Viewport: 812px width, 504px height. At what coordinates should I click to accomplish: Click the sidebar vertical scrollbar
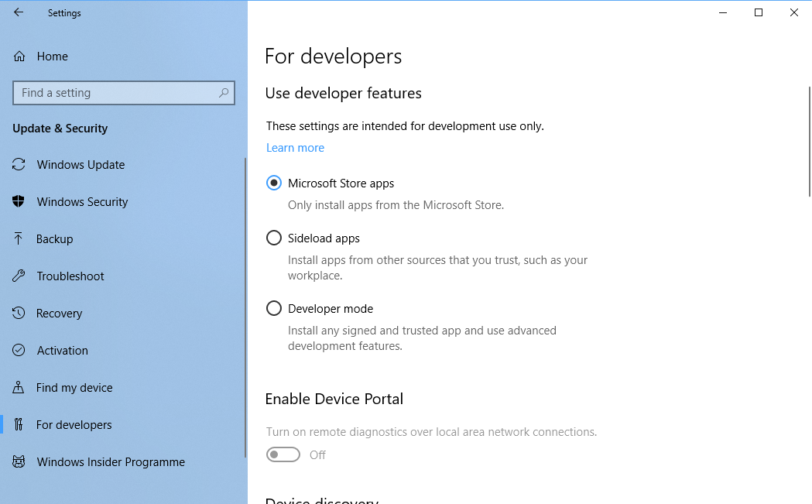pos(245,307)
